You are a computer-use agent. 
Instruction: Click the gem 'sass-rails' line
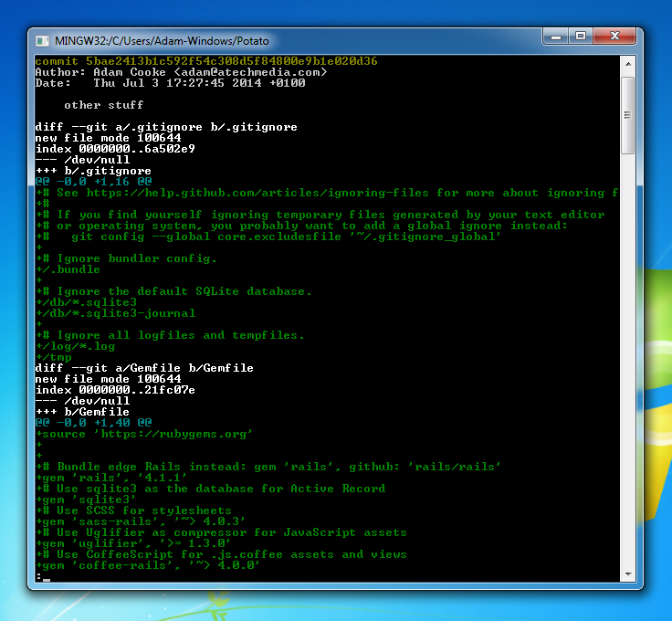point(141,521)
